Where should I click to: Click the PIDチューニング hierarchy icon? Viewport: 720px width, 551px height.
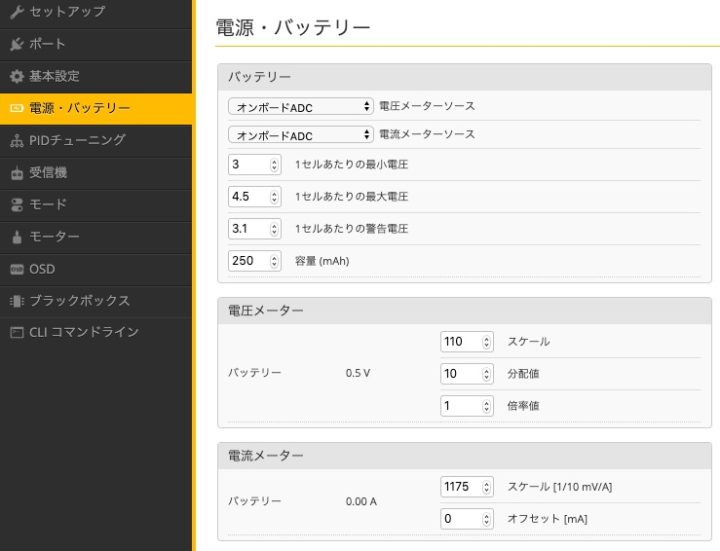(16, 141)
